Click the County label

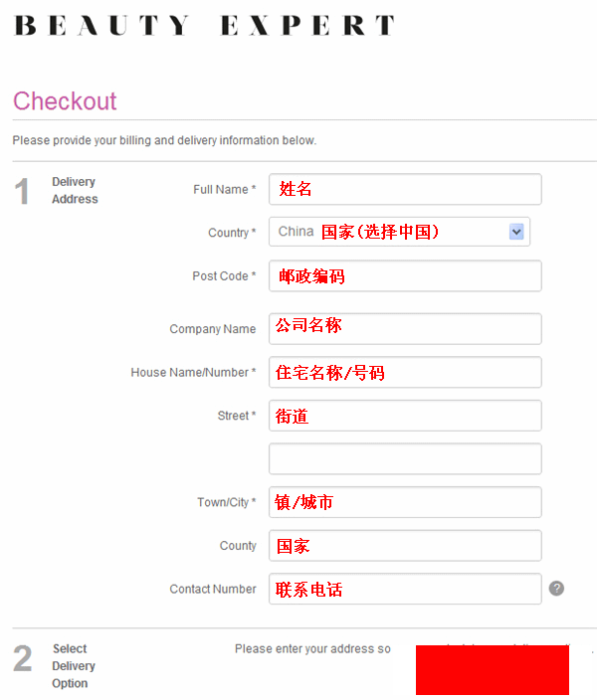[238, 546]
